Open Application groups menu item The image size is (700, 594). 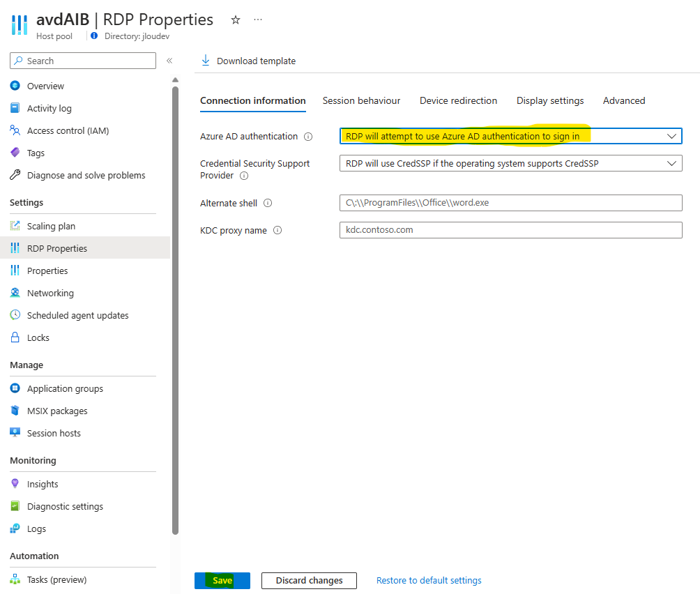click(x=85, y=388)
